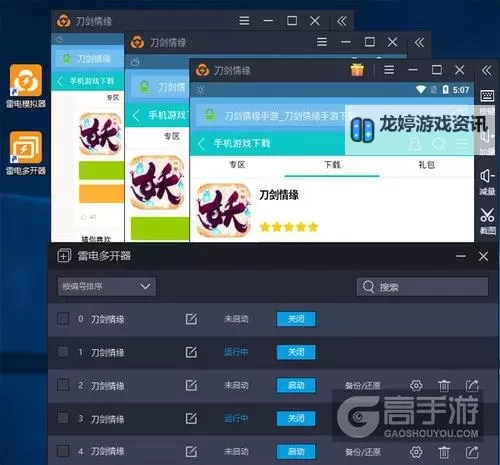Open the gift box icon in front emulator title bar
The width and height of the screenshot is (500, 465).
(x=357, y=70)
